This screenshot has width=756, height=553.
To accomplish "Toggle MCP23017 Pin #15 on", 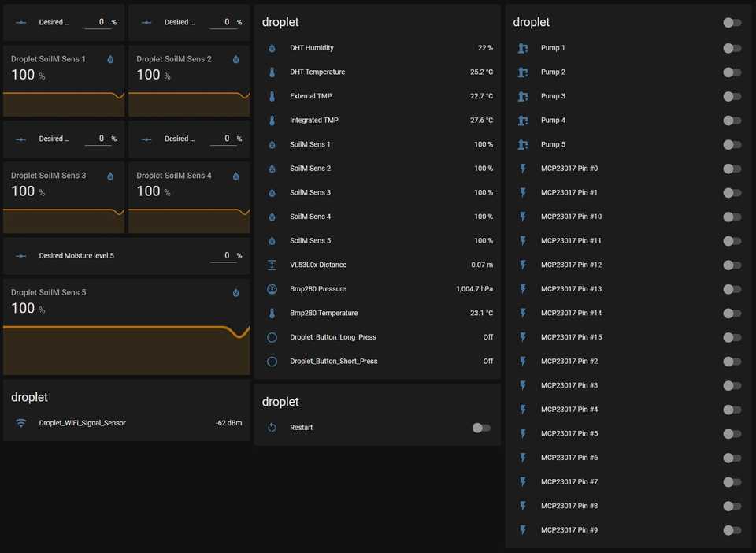I will tap(732, 337).
